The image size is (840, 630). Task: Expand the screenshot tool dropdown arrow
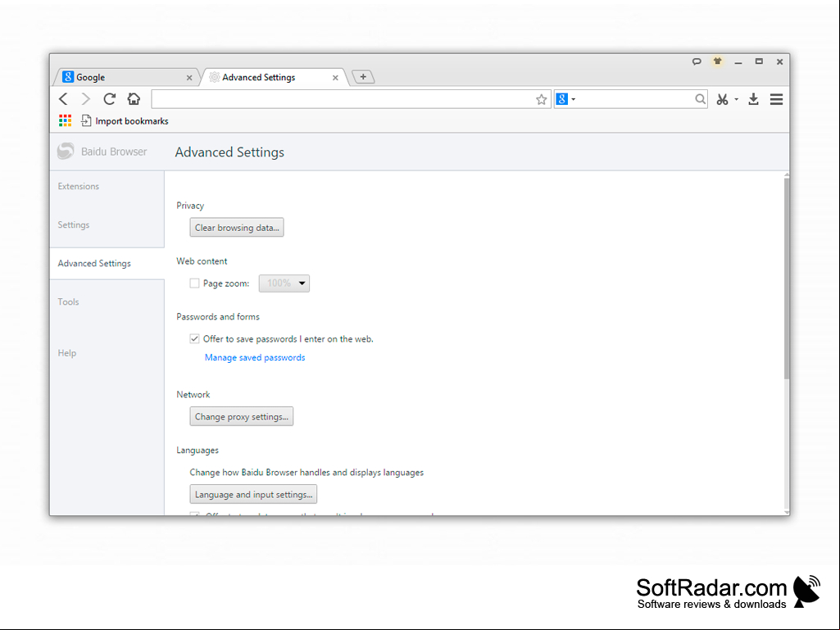tap(736, 100)
